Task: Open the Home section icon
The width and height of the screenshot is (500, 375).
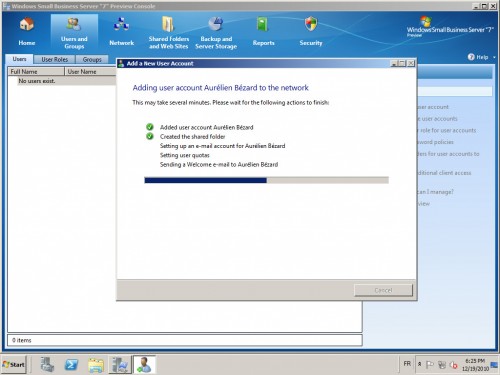Action: click(27, 25)
